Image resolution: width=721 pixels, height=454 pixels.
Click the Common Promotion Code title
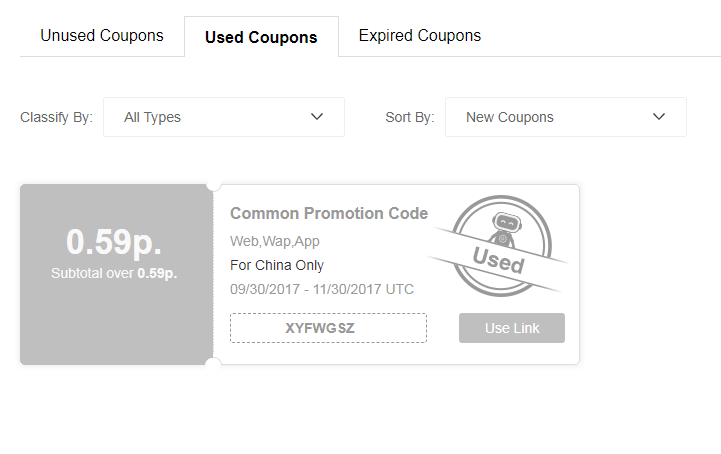(x=329, y=213)
